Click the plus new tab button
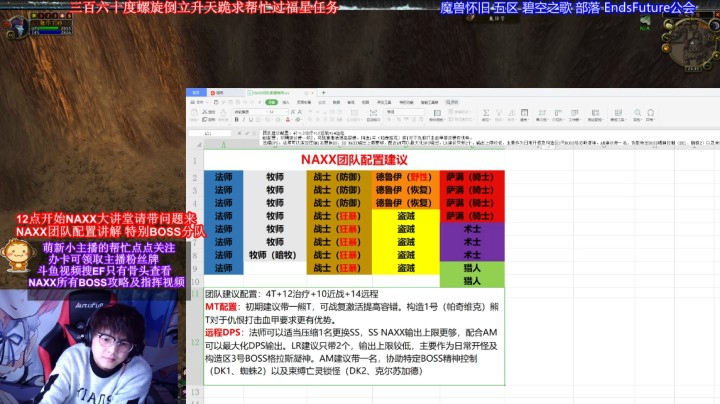Viewport: 720px width, 404px height. coord(323,93)
